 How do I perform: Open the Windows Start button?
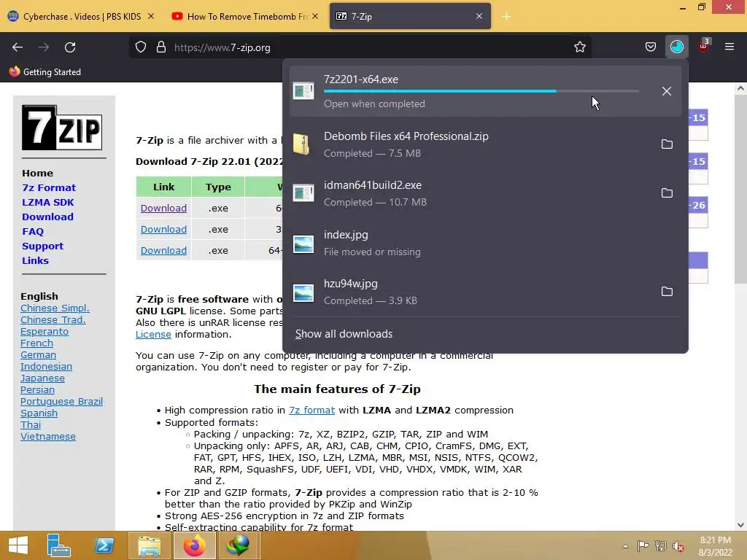[18, 545]
